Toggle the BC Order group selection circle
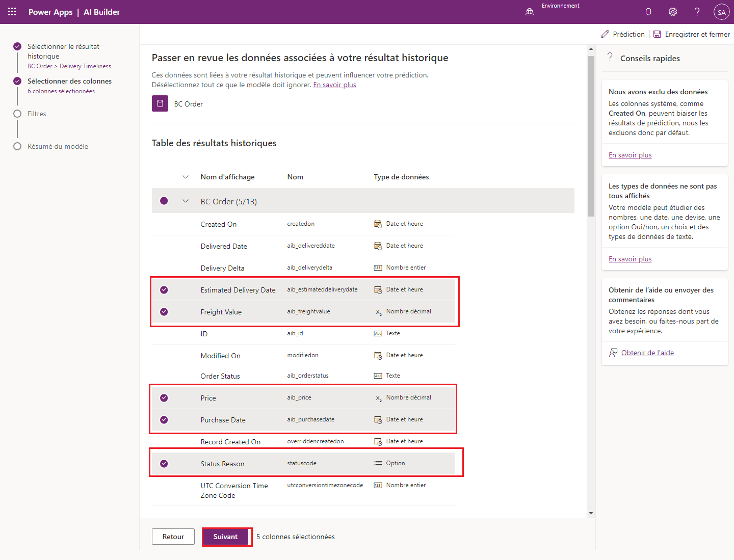Screen dimensions: 734x560 tap(164, 201)
